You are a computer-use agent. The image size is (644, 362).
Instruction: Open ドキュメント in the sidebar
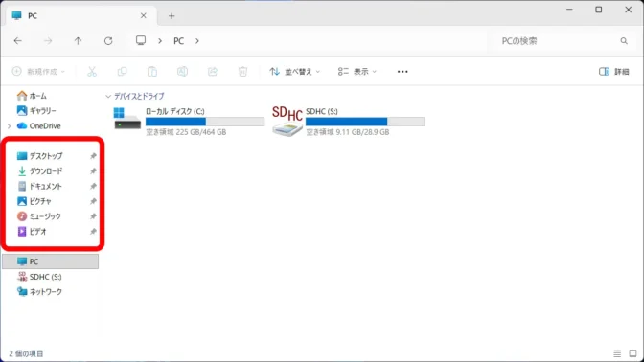tap(39, 186)
